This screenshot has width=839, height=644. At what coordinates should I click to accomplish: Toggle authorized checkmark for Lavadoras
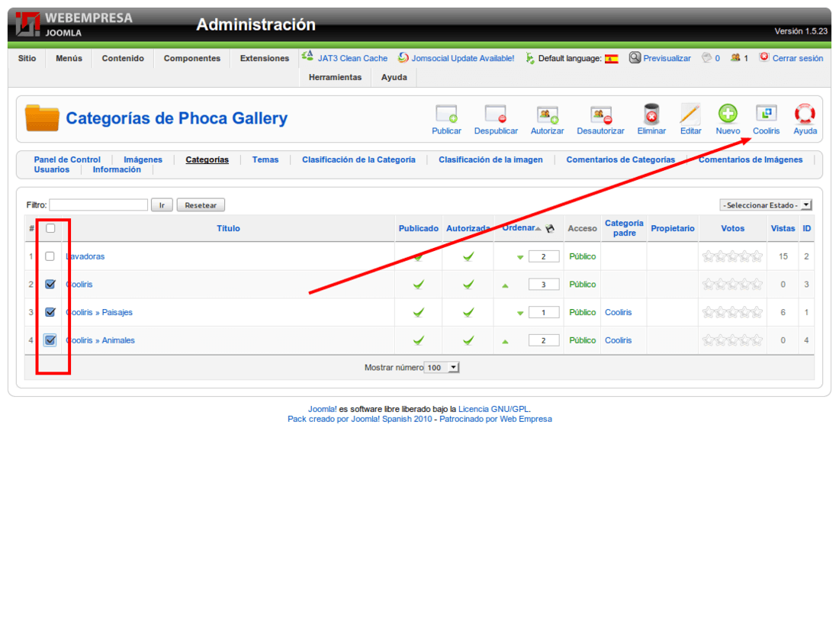468,256
